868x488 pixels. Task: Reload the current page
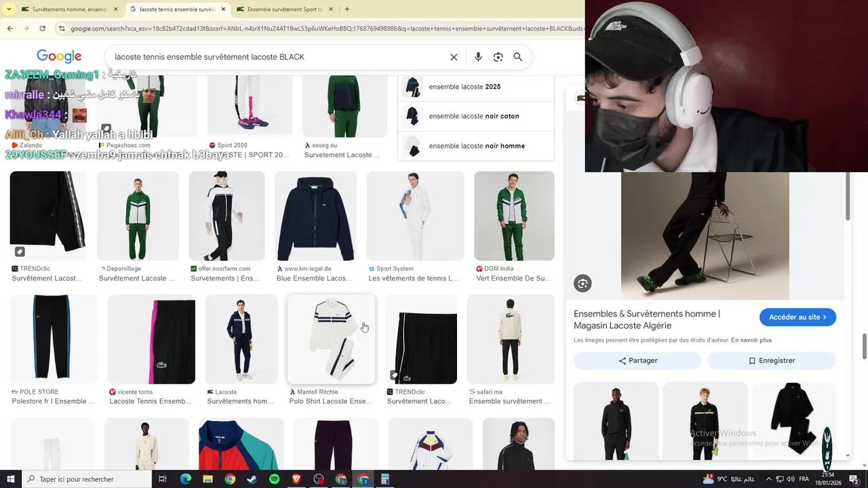click(42, 28)
